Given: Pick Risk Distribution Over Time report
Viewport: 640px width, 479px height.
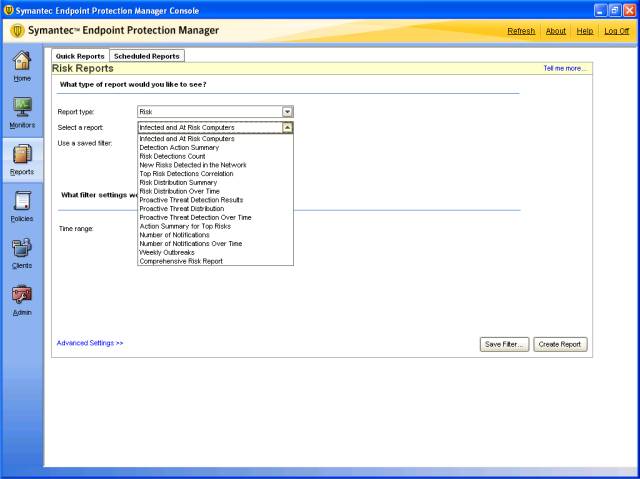Looking at the screenshot, I should click(215, 191).
